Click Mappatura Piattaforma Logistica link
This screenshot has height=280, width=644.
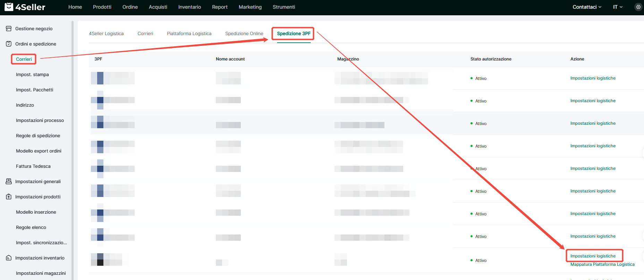(602, 264)
